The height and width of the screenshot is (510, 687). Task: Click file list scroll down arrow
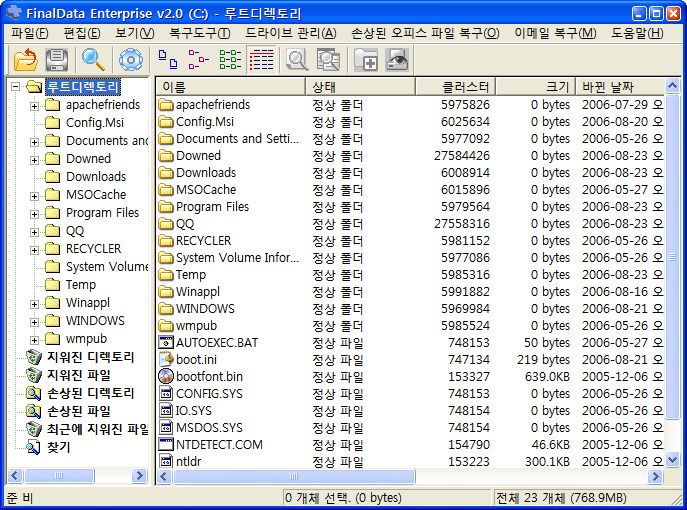673,460
